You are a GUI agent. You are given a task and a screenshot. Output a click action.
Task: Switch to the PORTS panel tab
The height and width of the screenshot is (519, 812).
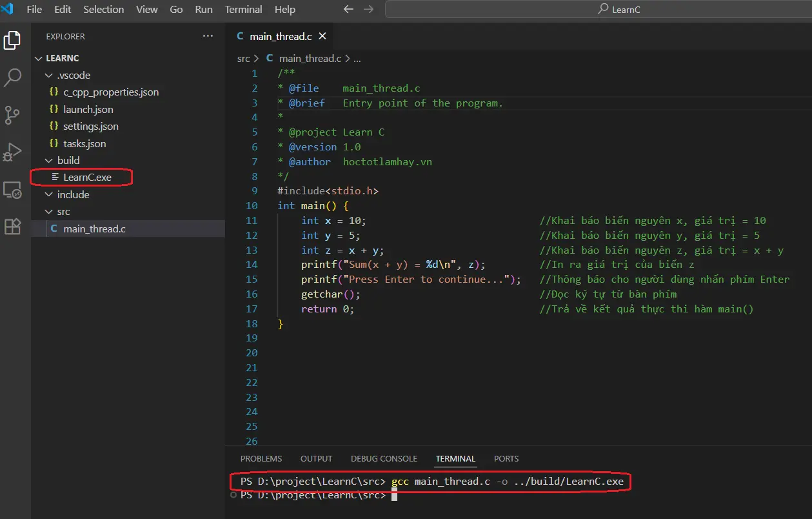(506, 458)
